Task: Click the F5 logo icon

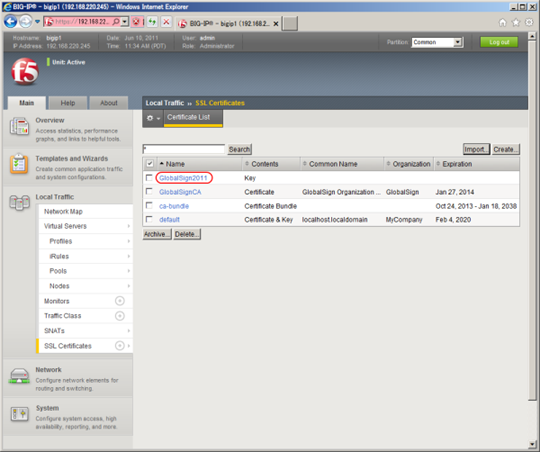Action: click(x=25, y=71)
